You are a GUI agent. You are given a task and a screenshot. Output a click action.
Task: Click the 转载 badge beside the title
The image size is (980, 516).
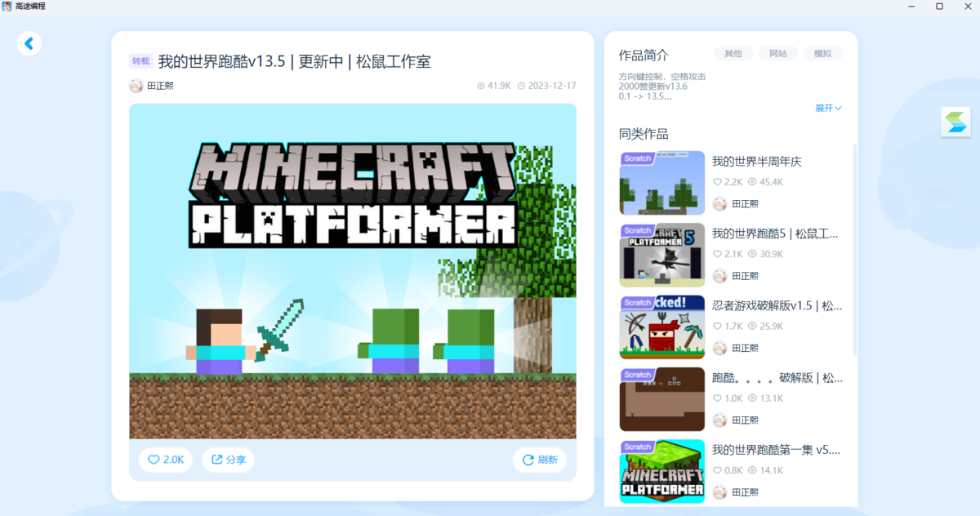(140, 61)
